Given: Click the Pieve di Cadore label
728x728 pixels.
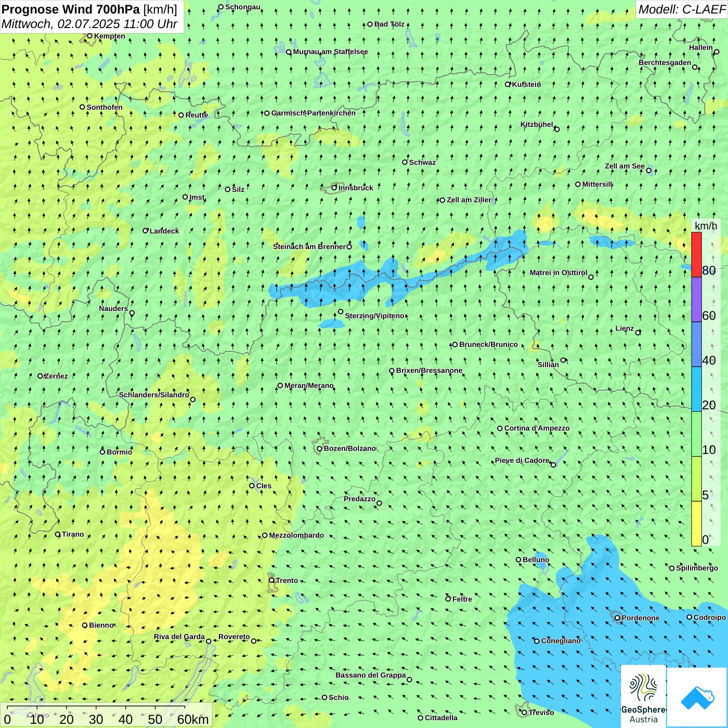Looking at the screenshot, I should pos(522,460).
